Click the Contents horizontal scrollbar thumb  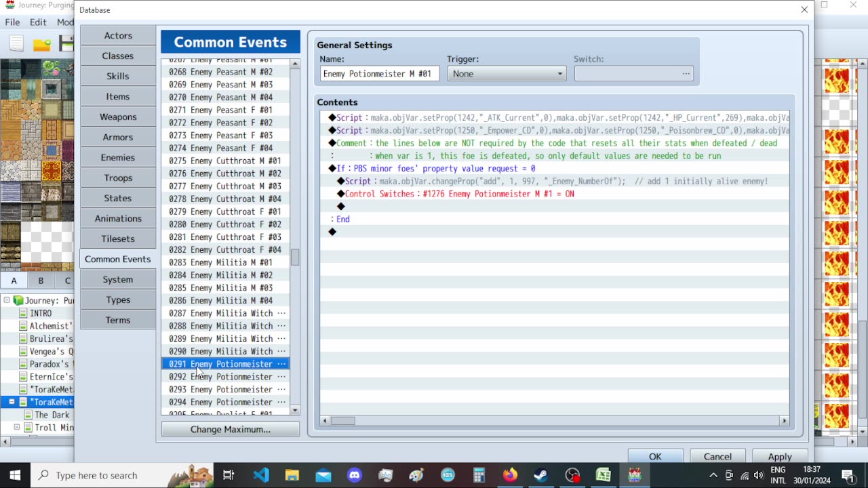point(342,421)
